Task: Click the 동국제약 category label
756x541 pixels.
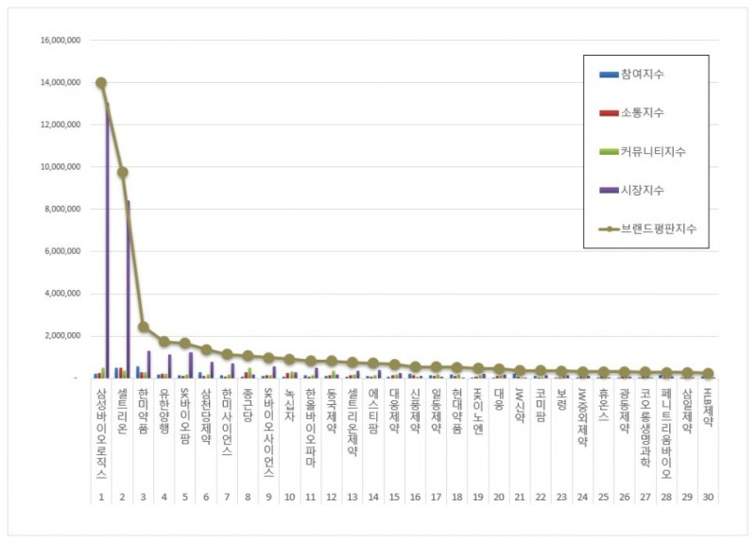Action: coord(332,411)
